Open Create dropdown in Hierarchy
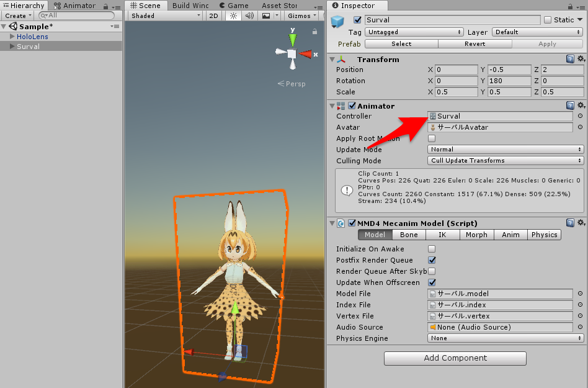The width and height of the screenshot is (588, 388). pyautogui.click(x=18, y=16)
